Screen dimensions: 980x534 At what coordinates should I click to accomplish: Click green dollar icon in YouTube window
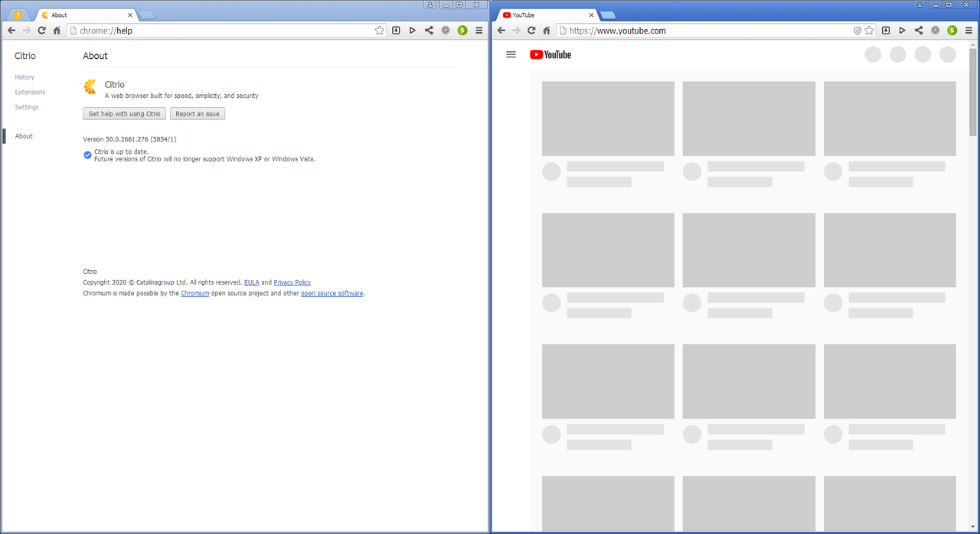[952, 31]
